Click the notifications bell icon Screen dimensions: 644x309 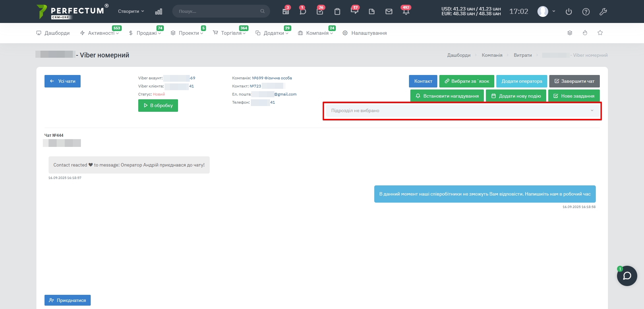coord(406,11)
